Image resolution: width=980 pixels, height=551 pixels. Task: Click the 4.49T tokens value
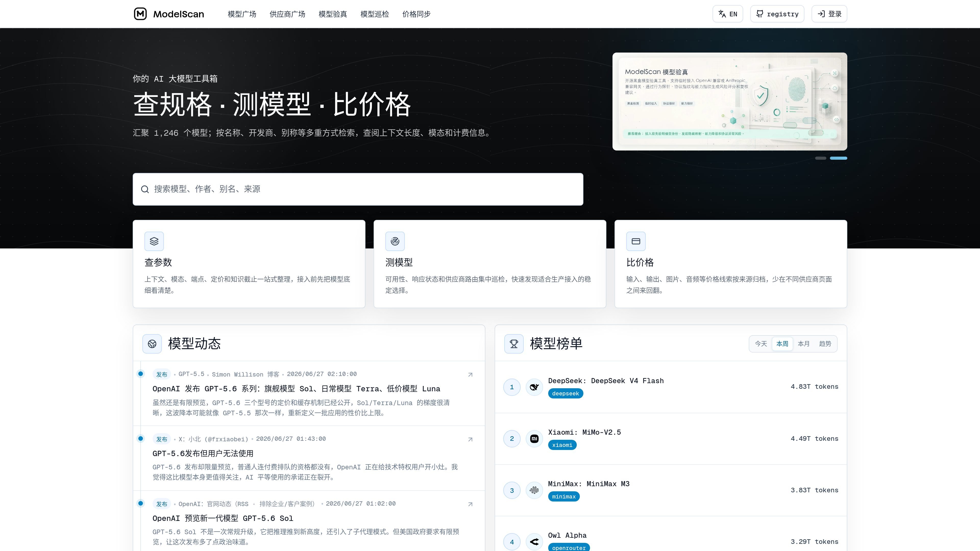[x=815, y=439]
